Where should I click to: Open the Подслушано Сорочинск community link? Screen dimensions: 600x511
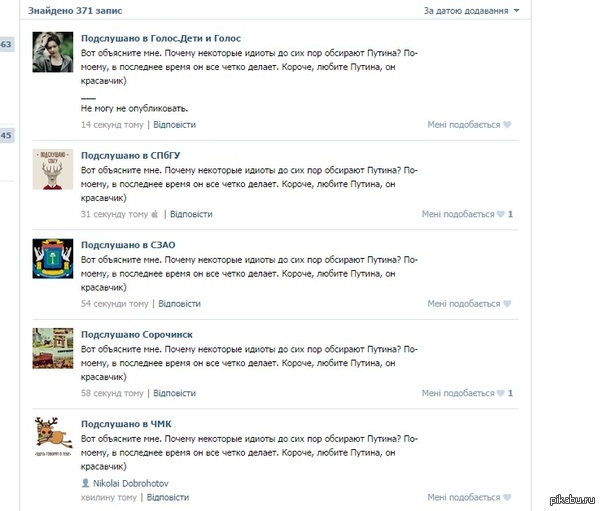coord(137,335)
